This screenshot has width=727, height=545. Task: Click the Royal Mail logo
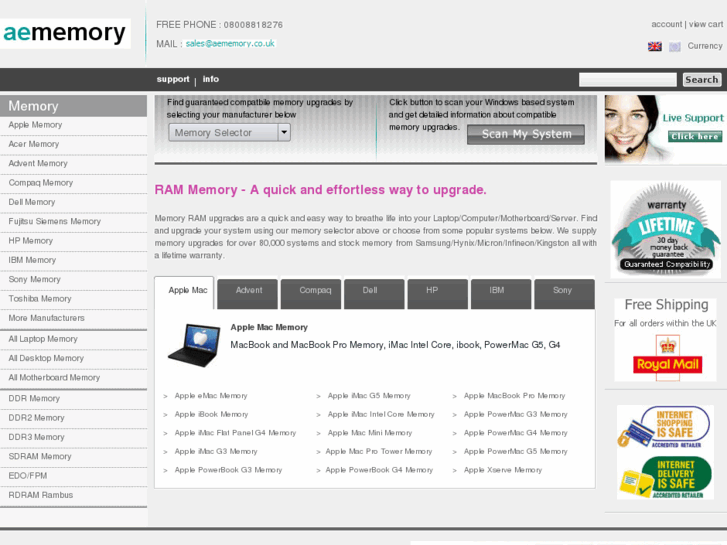[x=668, y=358]
